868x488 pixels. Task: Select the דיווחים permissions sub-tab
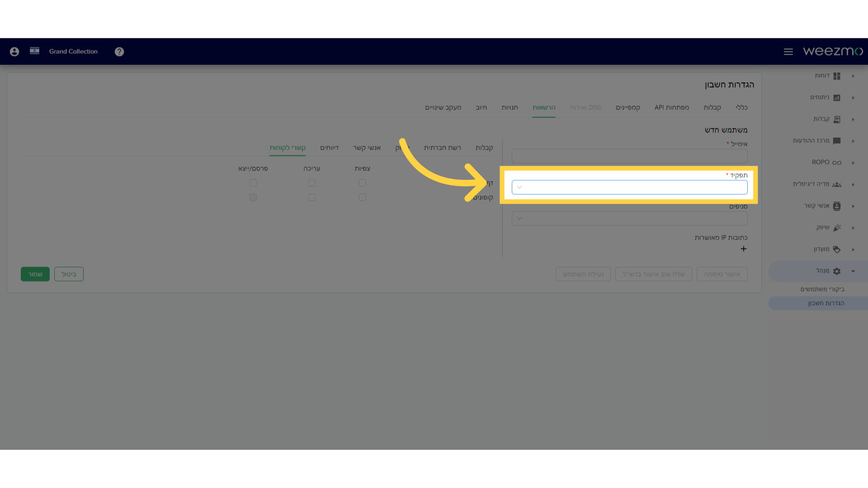329,148
